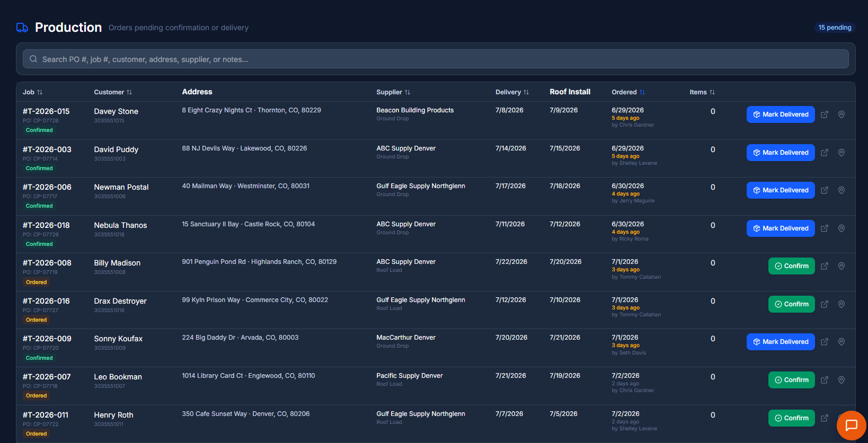Click "by Seth Davis" orderer text
The image size is (868, 443).
(628, 353)
